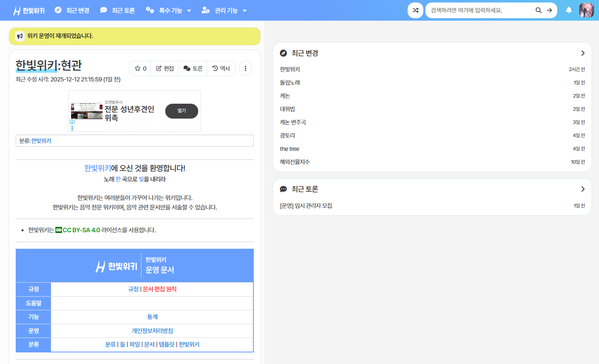
Task: Click inside the search input field
Action: pyautogui.click(x=475, y=10)
